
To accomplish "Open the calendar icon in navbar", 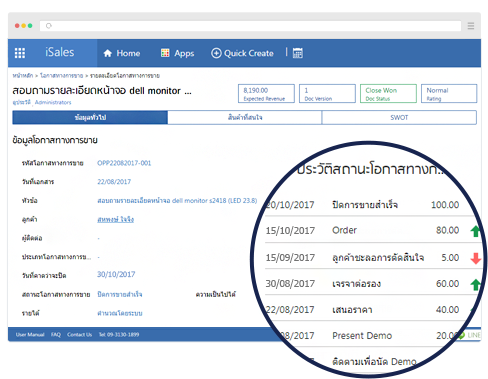I will click(298, 53).
